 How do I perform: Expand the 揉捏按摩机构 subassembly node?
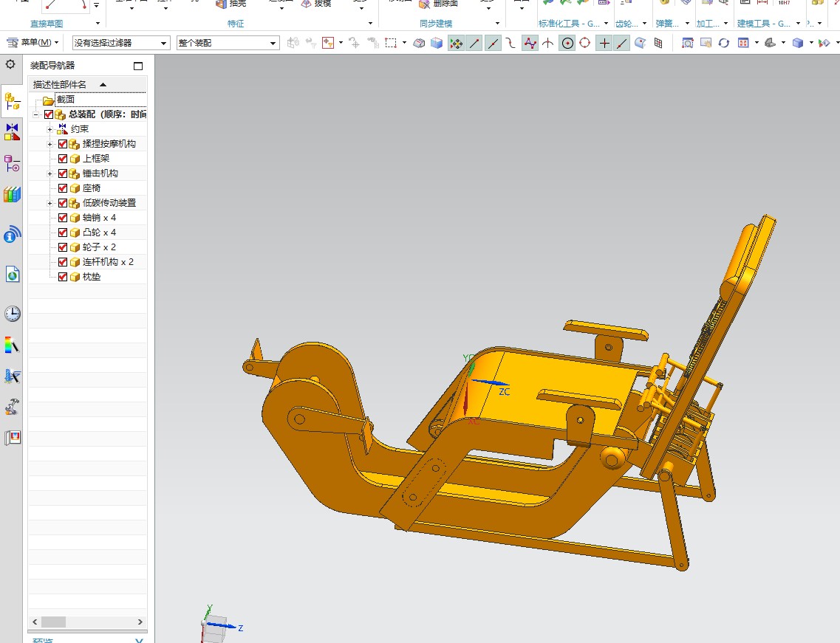tap(49, 144)
